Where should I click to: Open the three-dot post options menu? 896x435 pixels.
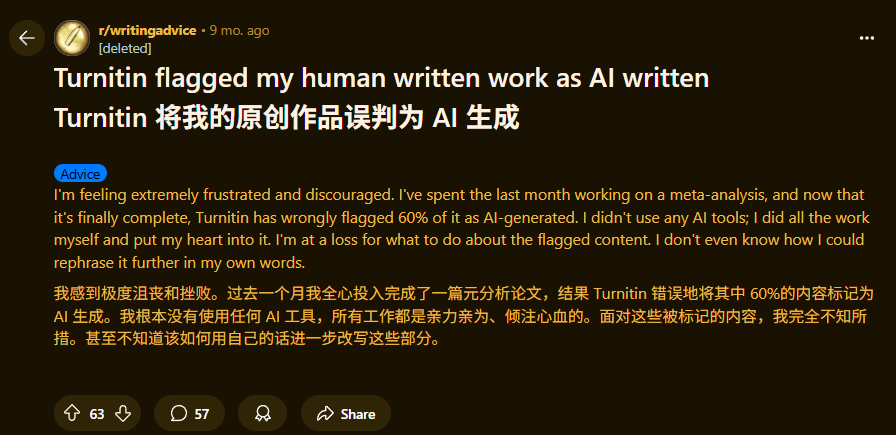(867, 38)
